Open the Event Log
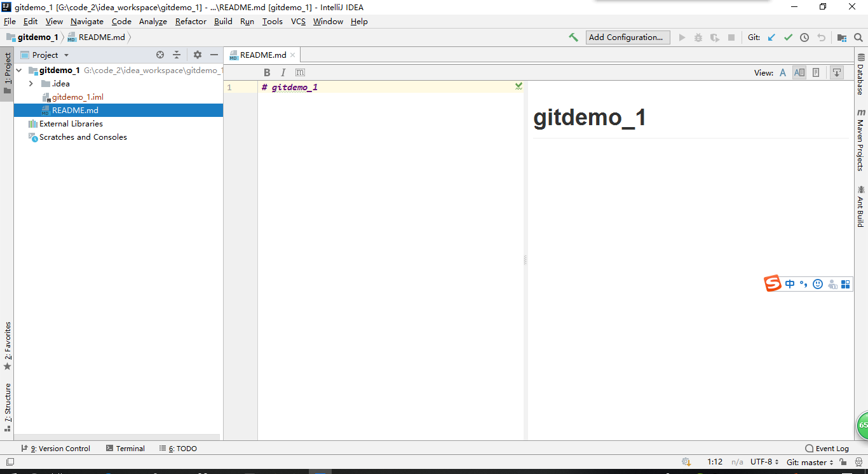This screenshot has height=474, width=868. [x=827, y=449]
